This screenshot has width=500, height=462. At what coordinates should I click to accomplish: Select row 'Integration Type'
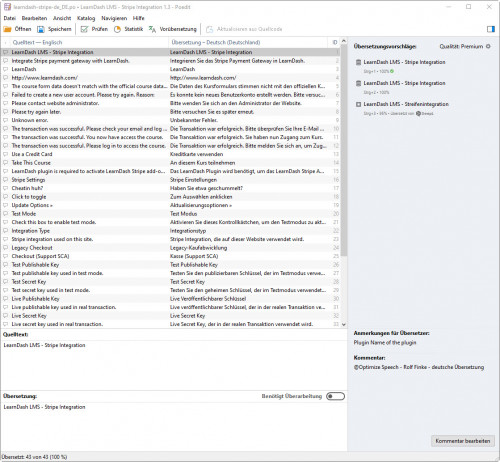pos(171,231)
